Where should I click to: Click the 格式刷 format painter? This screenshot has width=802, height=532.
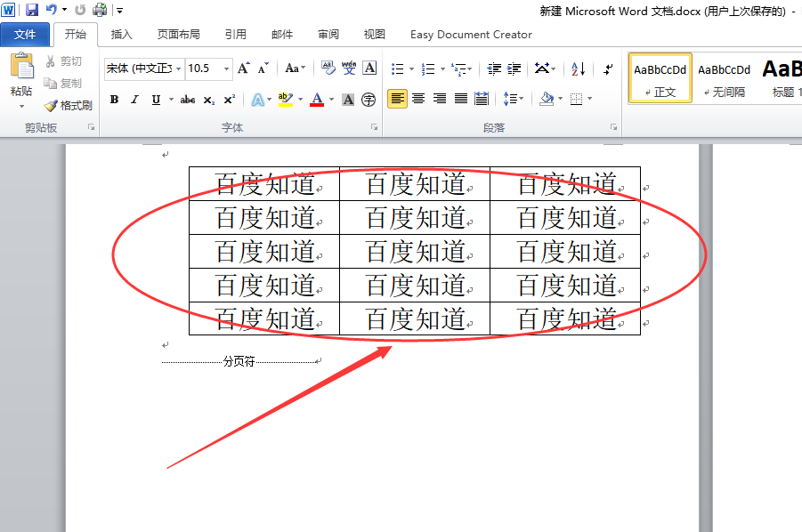click(69, 105)
